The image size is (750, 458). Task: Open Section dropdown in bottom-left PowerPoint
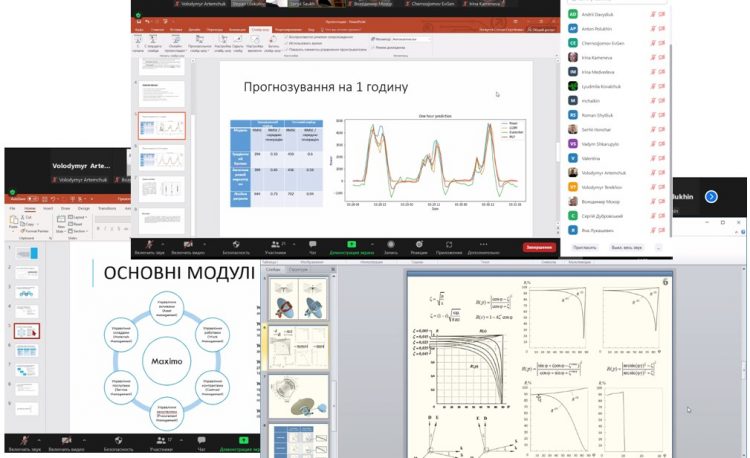click(x=77, y=231)
